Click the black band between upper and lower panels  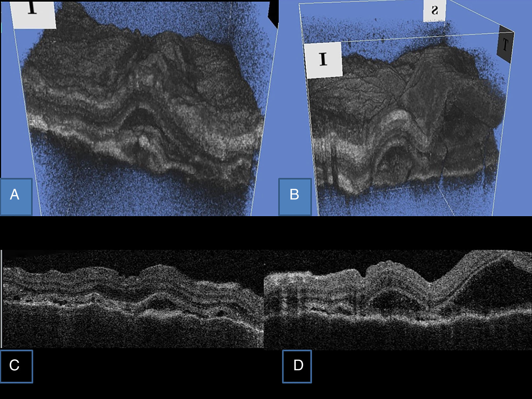(x=266, y=233)
